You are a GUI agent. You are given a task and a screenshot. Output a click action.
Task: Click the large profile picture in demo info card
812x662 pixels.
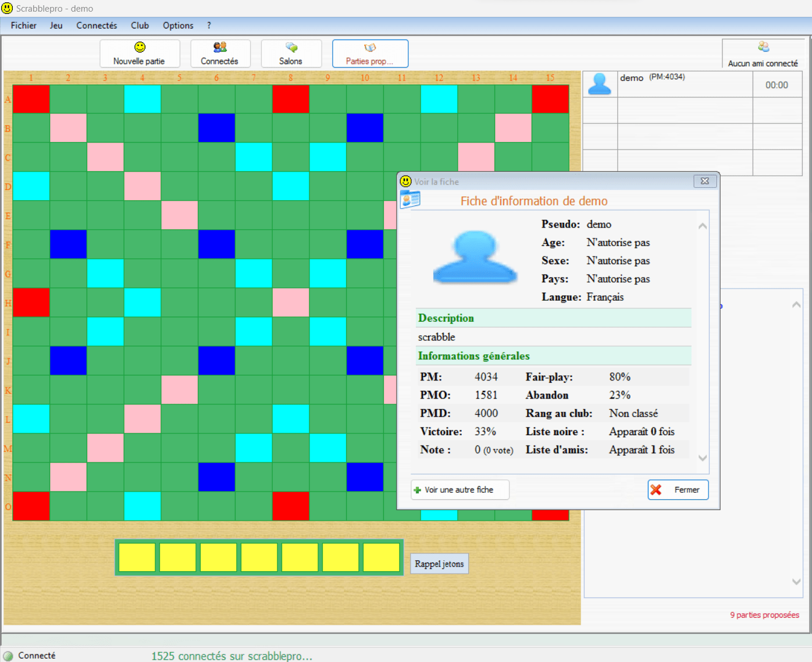(475, 257)
